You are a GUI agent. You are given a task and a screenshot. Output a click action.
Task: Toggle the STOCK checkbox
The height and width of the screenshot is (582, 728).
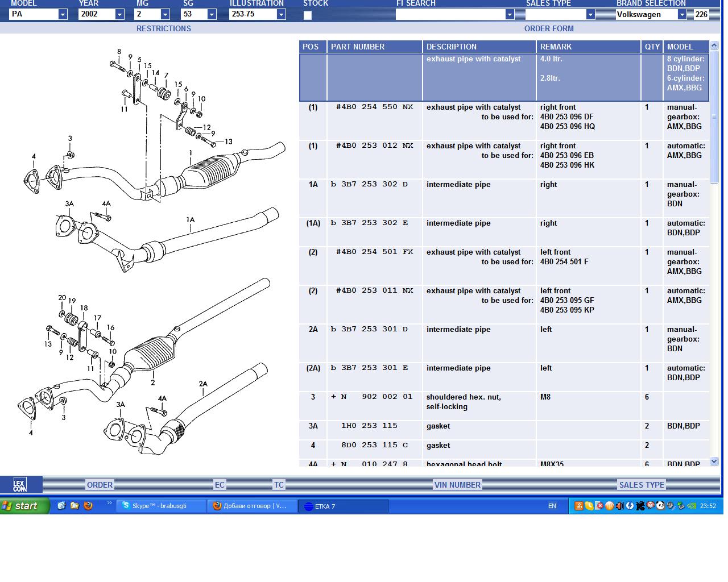(308, 15)
